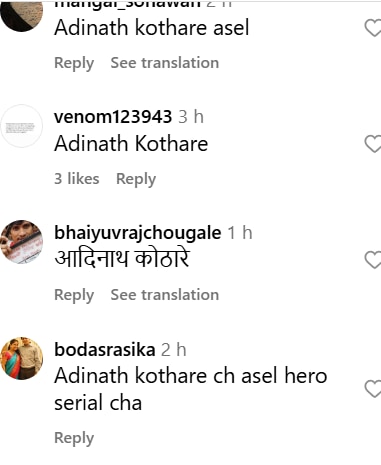Reply to venom123943's comment
Image resolution: width=381 pixels, height=465 pixels.
136,179
